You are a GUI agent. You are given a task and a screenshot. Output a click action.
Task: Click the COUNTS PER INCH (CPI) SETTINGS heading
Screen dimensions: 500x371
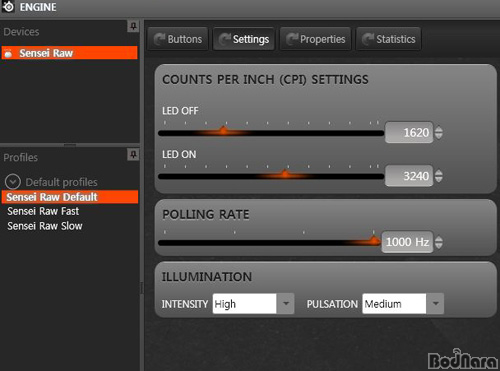coord(265,79)
